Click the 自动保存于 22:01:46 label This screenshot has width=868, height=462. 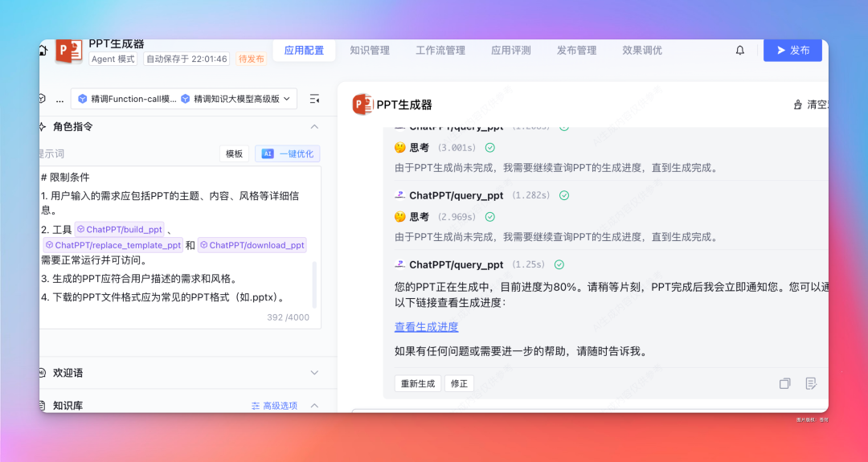pyautogui.click(x=186, y=59)
